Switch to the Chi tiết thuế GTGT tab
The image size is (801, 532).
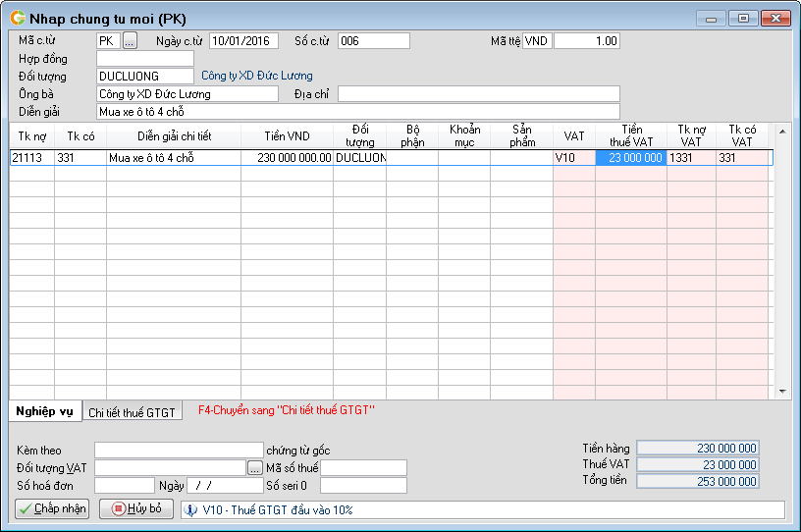point(132,412)
